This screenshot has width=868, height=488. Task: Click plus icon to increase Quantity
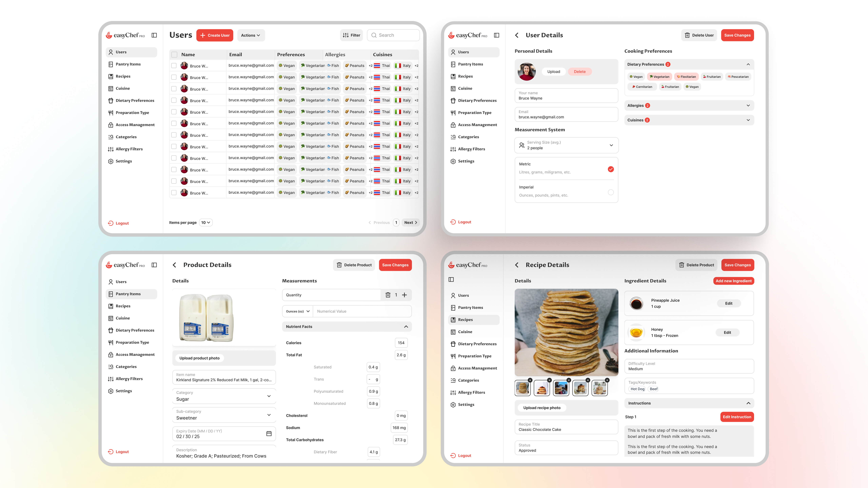pos(404,295)
